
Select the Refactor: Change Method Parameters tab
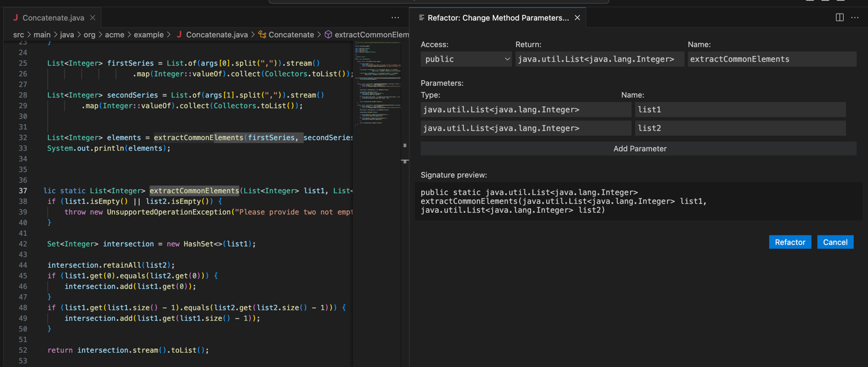(498, 18)
